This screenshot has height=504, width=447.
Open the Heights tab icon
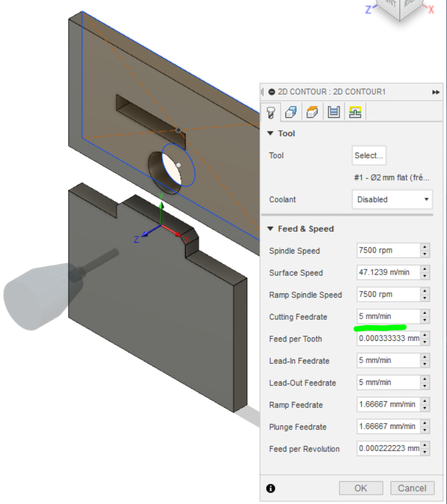(x=312, y=111)
